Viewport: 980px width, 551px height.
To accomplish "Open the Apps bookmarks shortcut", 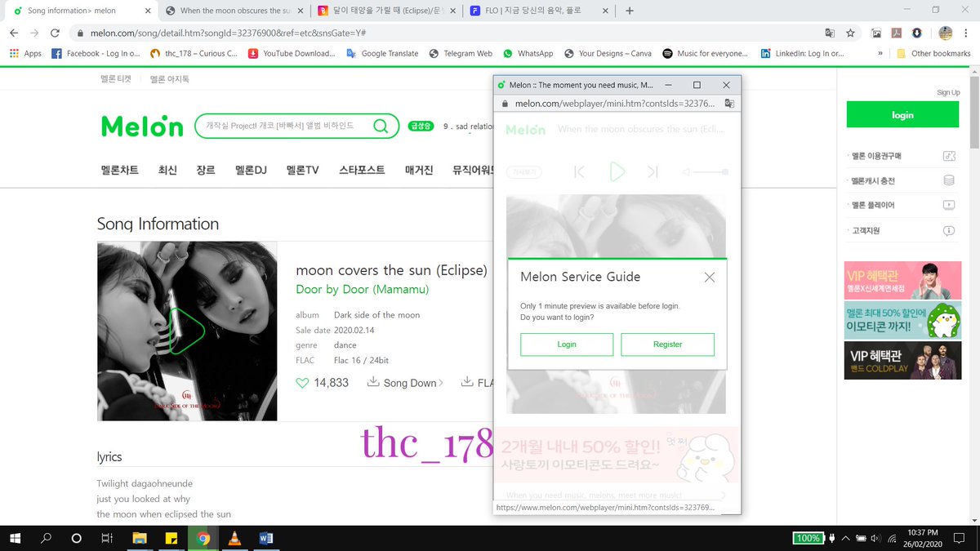I will click(25, 53).
